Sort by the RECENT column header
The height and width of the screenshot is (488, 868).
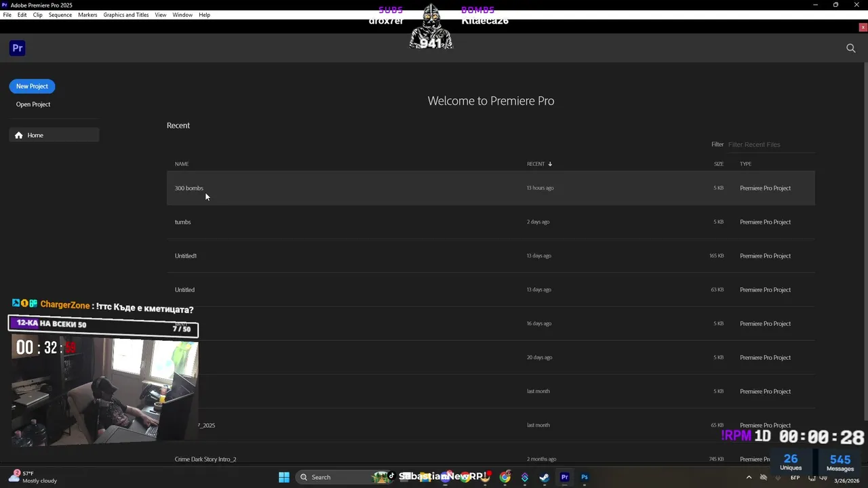(536, 164)
